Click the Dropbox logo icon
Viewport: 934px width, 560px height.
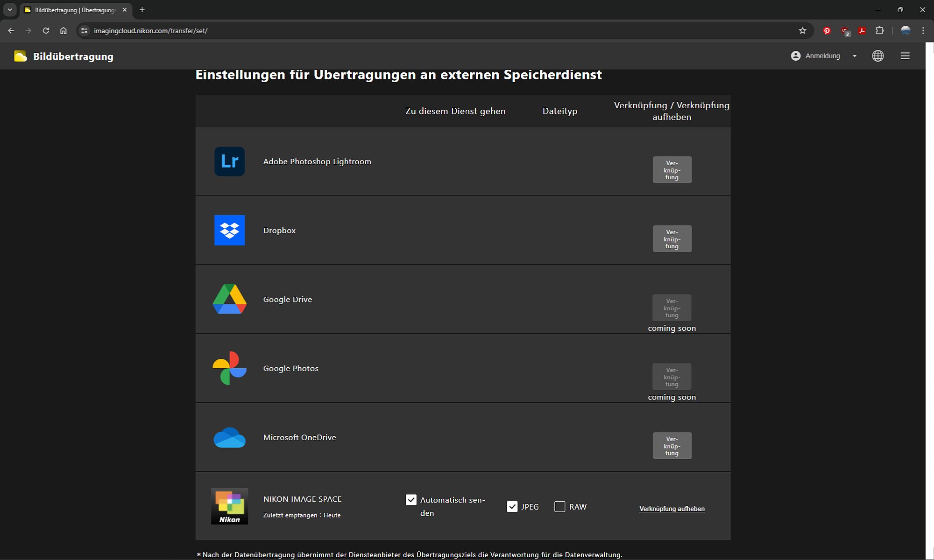pyautogui.click(x=229, y=230)
